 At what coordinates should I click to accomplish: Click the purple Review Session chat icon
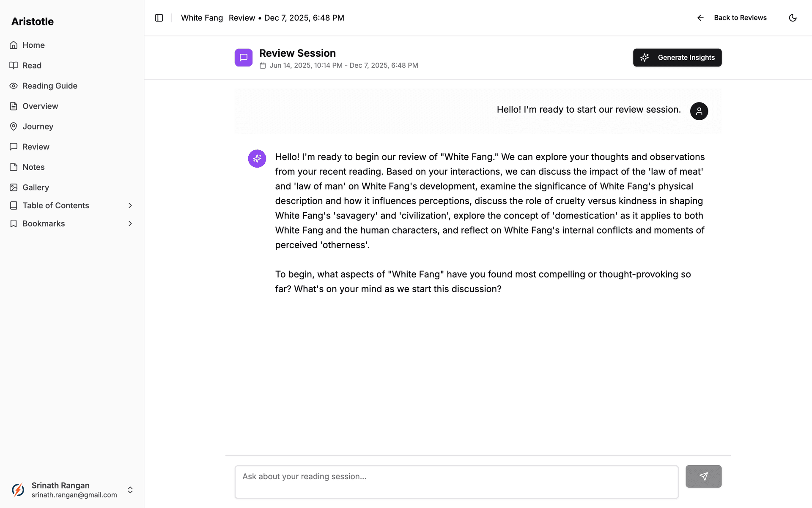click(x=244, y=58)
